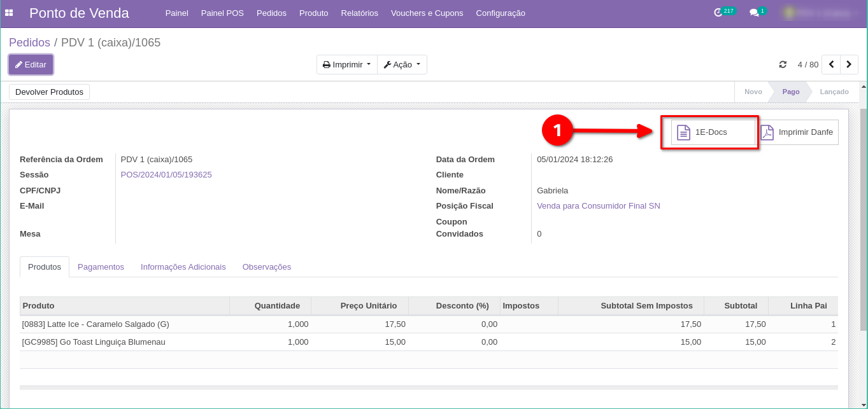Screen dimensions: 868x409
Task: Open the apps grid menu icon
Action: (9, 13)
